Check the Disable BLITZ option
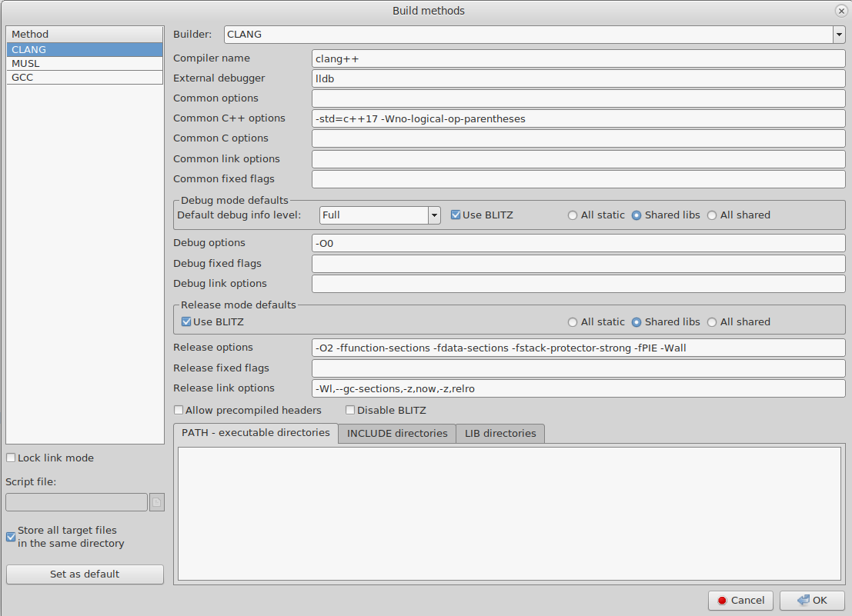852x616 pixels. pyautogui.click(x=350, y=411)
